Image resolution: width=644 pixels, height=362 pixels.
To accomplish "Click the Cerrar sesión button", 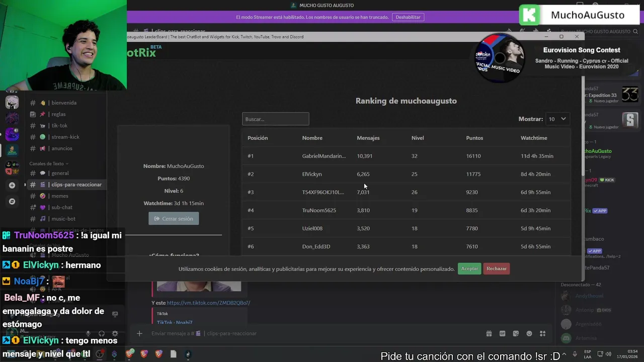I will [x=174, y=219].
